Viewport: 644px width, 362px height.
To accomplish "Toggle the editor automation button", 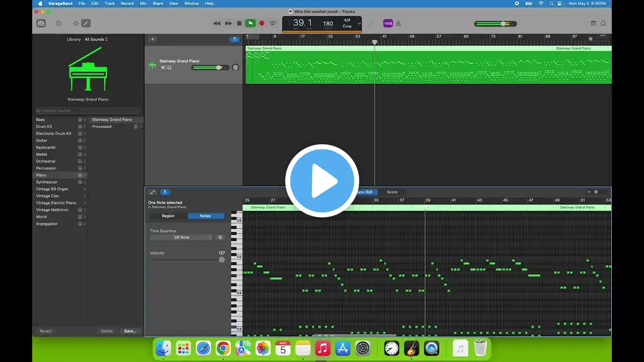I will tap(153, 192).
